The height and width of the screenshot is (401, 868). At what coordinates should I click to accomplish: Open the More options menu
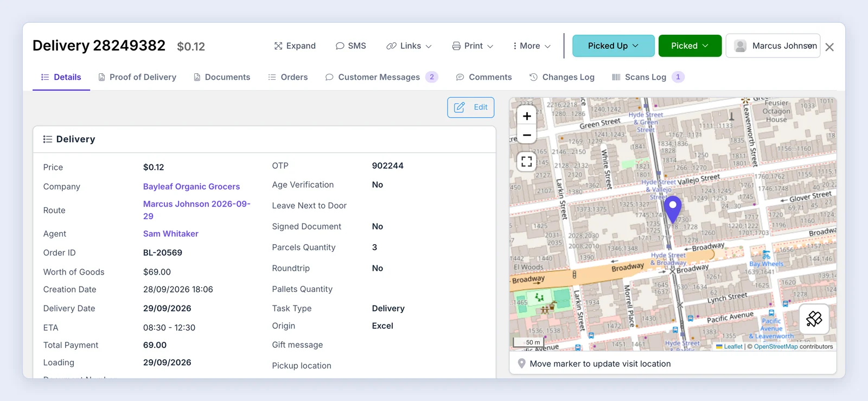531,46
